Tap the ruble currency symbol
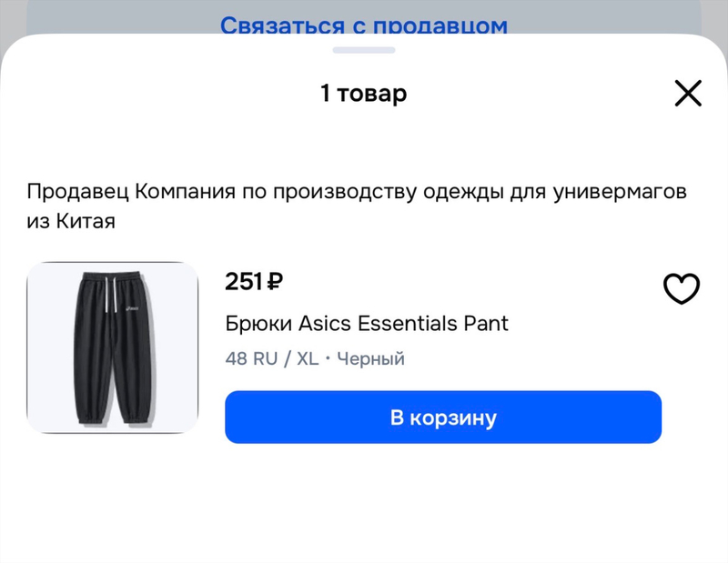The width and height of the screenshot is (728, 563). (x=276, y=281)
